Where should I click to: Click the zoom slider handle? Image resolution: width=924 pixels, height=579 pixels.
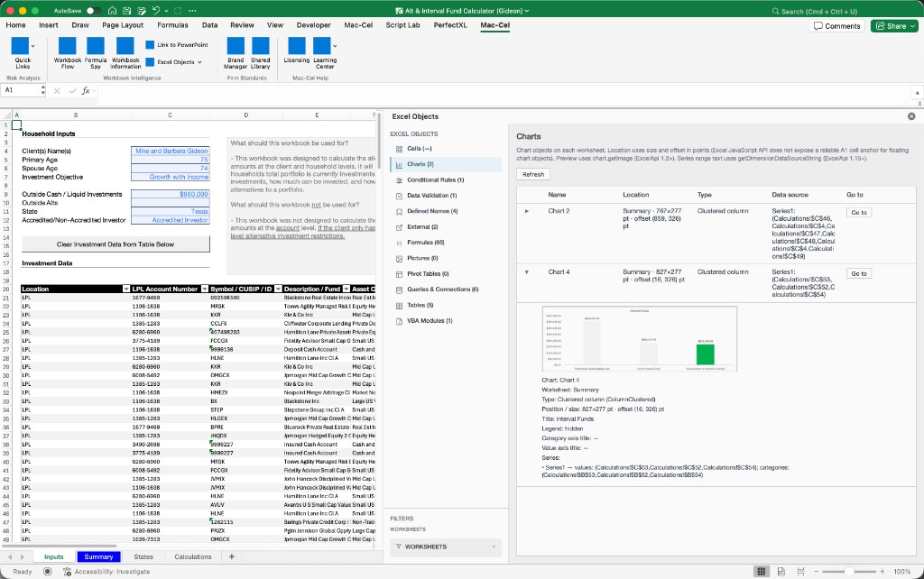click(x=848, y=572)
